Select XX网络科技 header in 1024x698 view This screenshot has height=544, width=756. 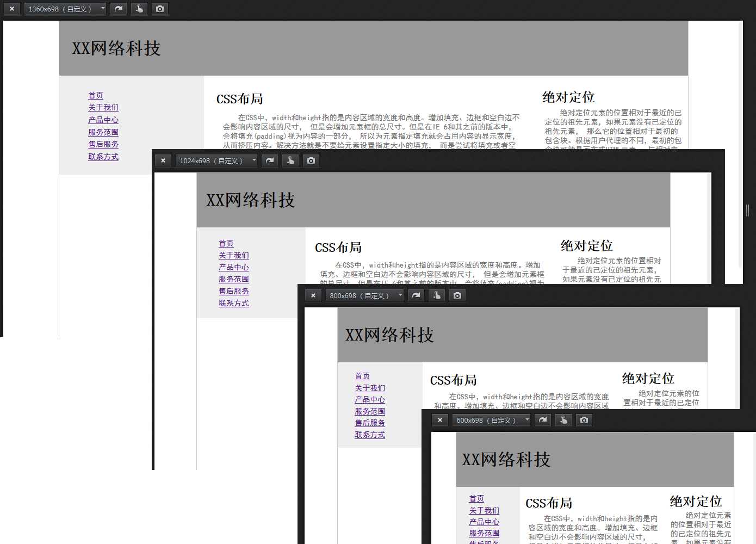pos(251,200)
